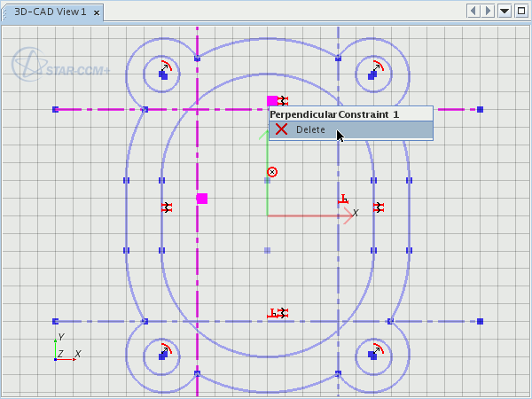Select the left endpoint of the bottom construction line
This screenshot has height=399, width=532.
pos(55,321)
